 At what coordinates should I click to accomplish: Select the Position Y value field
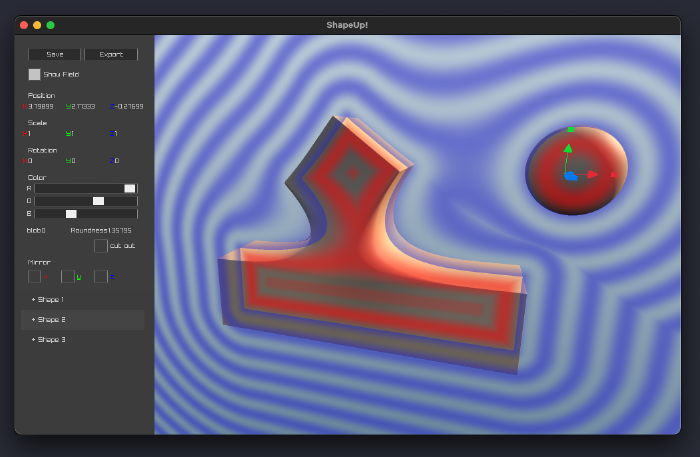[81, 107]
